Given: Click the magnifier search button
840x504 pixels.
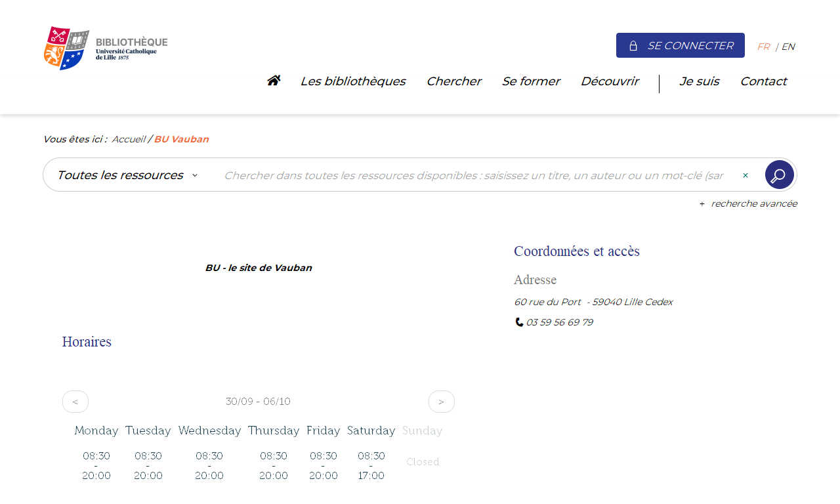Looking at the screenshot, I should (x=780, y=175).
